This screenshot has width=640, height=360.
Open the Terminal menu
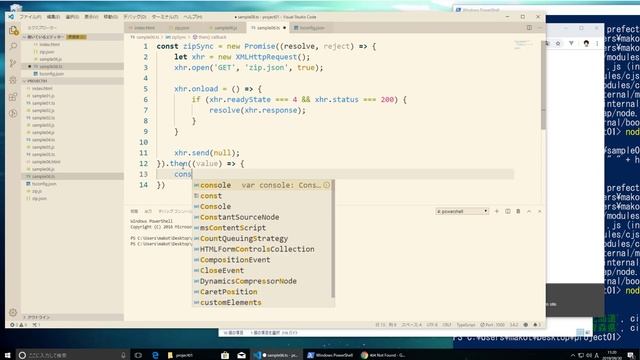coord(165,17)
